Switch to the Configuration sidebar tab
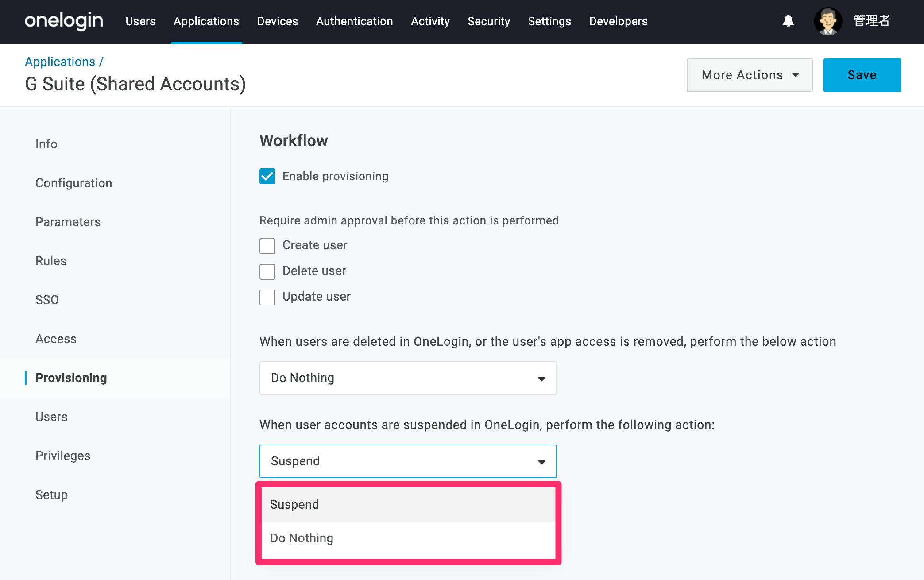Viewport: 924px width, 580px height. (x=74, y=183)
